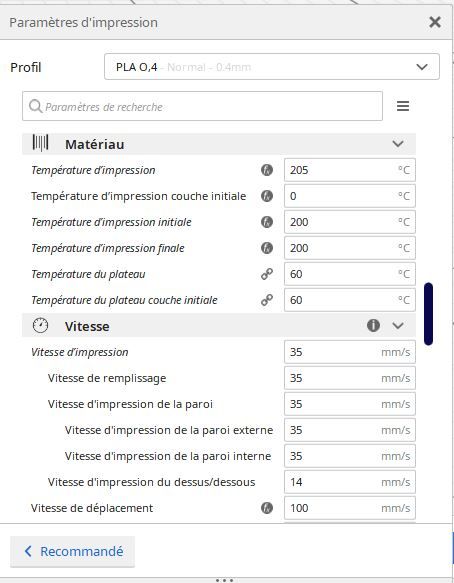Click the Température du plateau label
The image size is (454, 583).
(88, 274)
